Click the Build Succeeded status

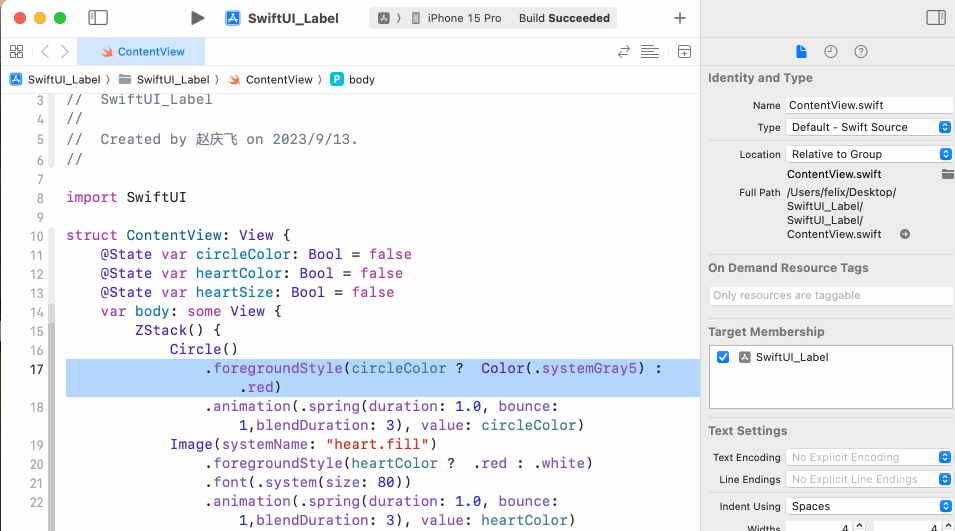click(x=564, y=18)
